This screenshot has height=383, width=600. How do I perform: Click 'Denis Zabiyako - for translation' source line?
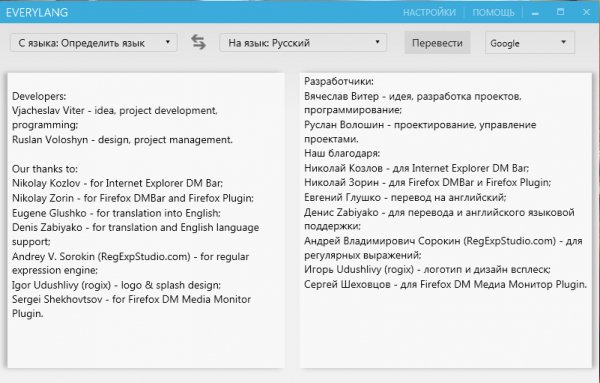coord(135,228)
